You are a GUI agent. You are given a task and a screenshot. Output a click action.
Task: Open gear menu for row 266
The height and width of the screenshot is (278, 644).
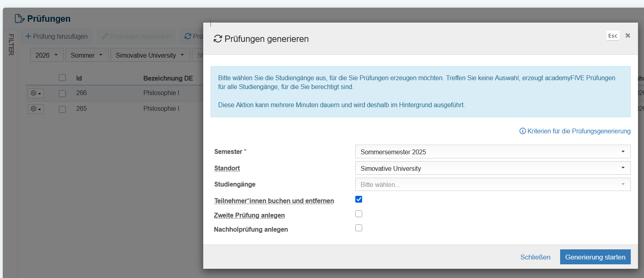(x=36, y=93)
